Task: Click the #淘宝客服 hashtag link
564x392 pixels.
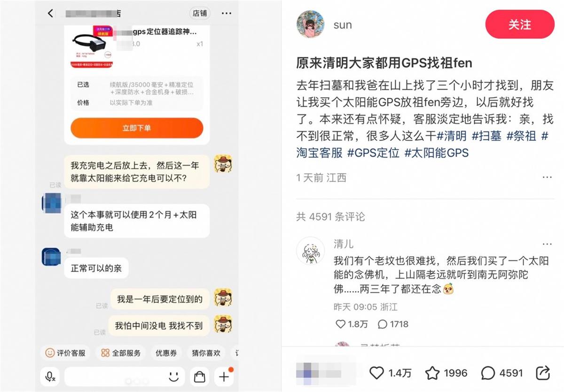Action: pos(320,153)
